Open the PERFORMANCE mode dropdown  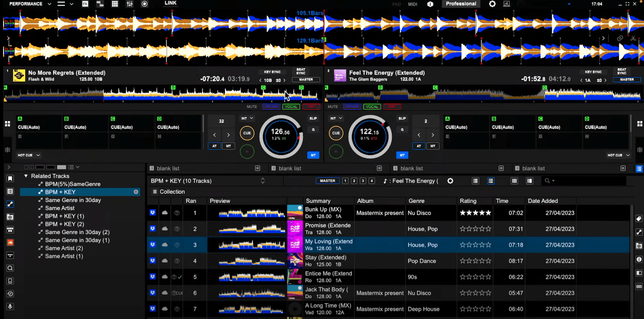30,4
